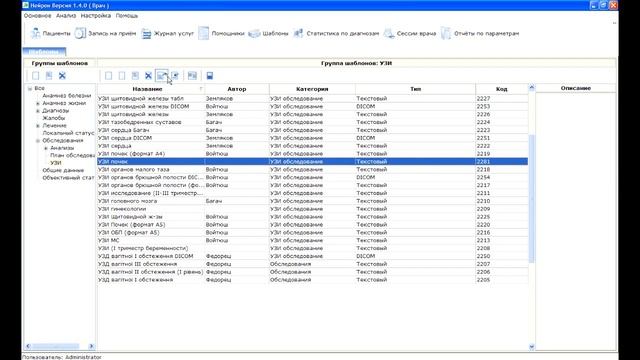Delete group with the X icon under Группы шаблонов
Screen dimensions: 640x360
62,76
